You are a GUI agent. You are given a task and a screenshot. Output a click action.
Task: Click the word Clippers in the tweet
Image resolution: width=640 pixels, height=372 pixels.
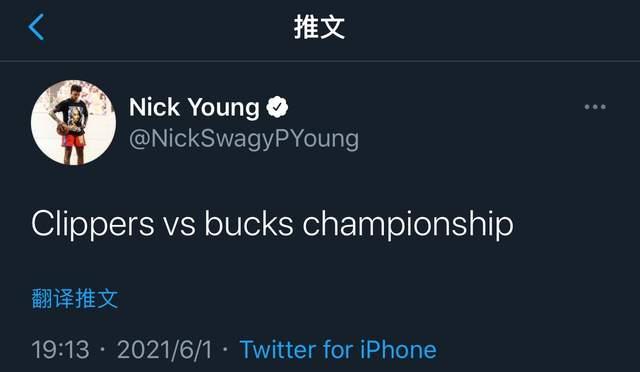[93, 225]
